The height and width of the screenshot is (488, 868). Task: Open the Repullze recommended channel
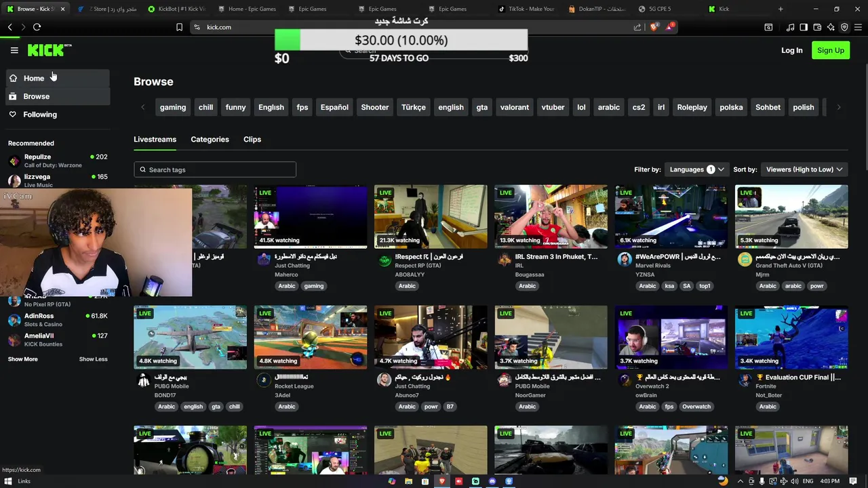point(58,160)
